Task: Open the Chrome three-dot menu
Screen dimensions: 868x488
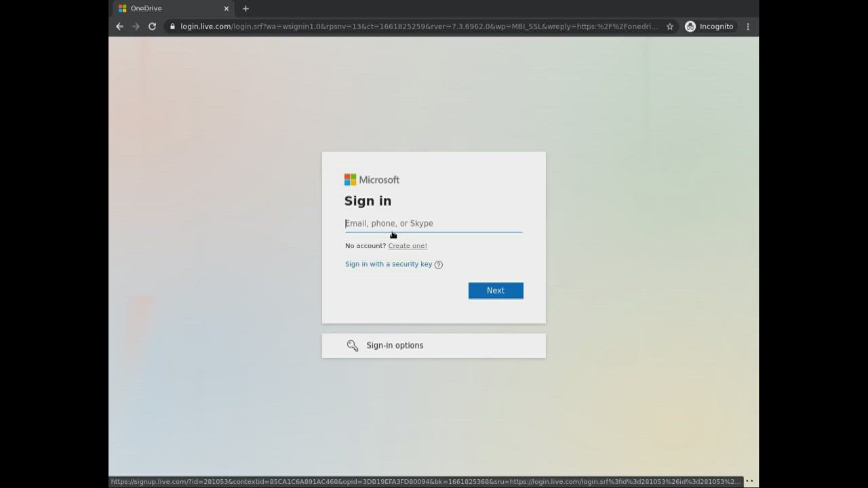Action: click(x=748, y=26)
